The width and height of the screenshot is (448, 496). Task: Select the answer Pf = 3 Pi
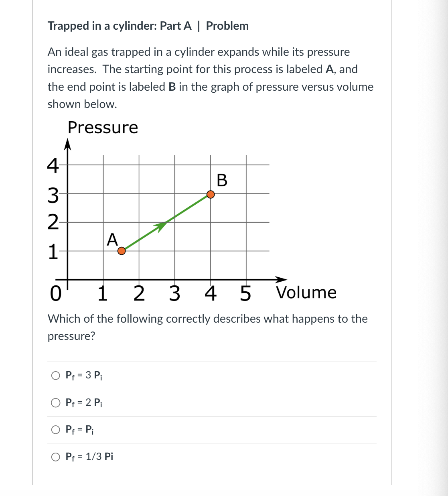coord(56,376)
